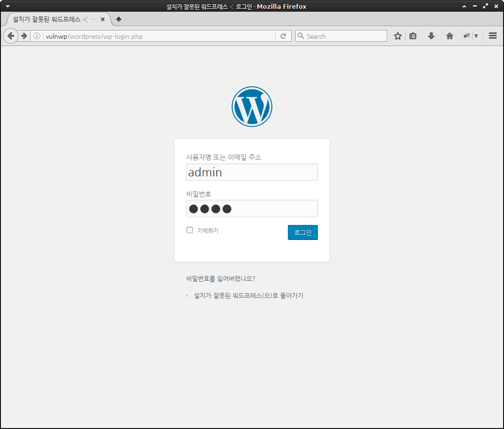Close the Firefox window
This screenshot has height=429, width=504.
(x=496, y=6)
